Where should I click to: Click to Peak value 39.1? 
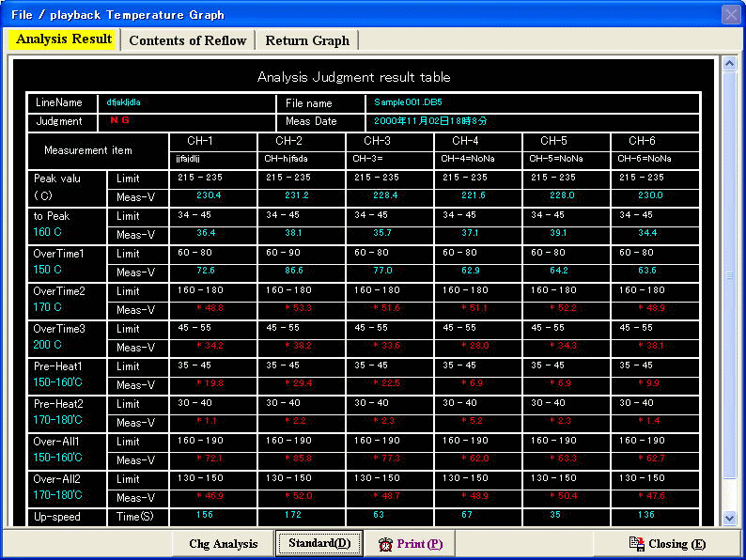(558, 233)
